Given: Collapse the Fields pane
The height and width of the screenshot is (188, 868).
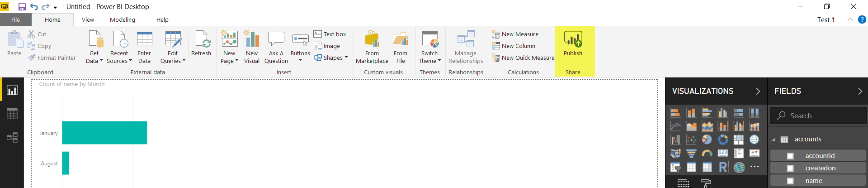Looking at the screenshot, I should pos(860,91).
